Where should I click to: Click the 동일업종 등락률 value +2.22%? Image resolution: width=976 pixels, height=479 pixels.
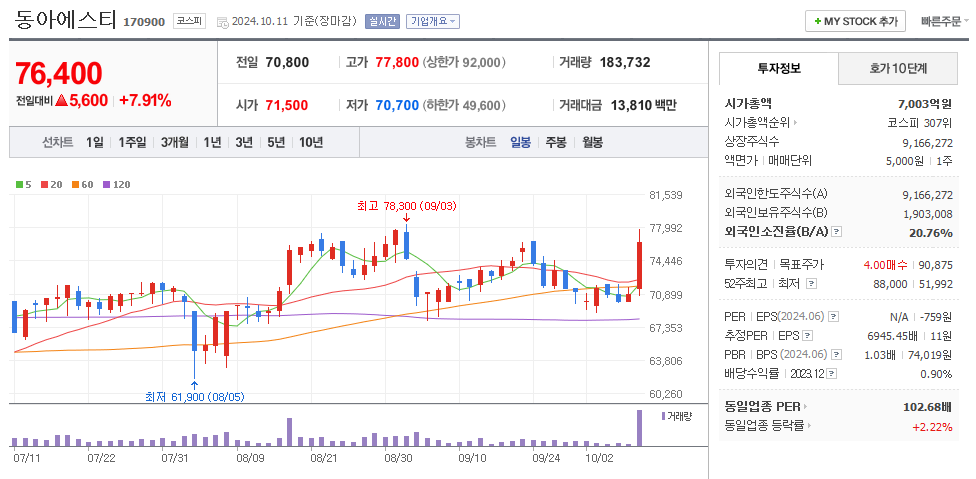pos(932,426)
